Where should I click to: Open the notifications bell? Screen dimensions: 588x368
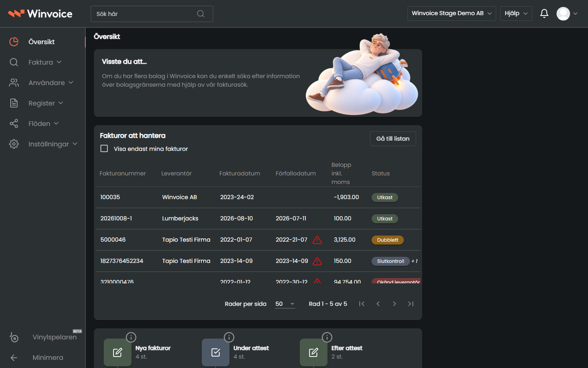pos(544,13)
